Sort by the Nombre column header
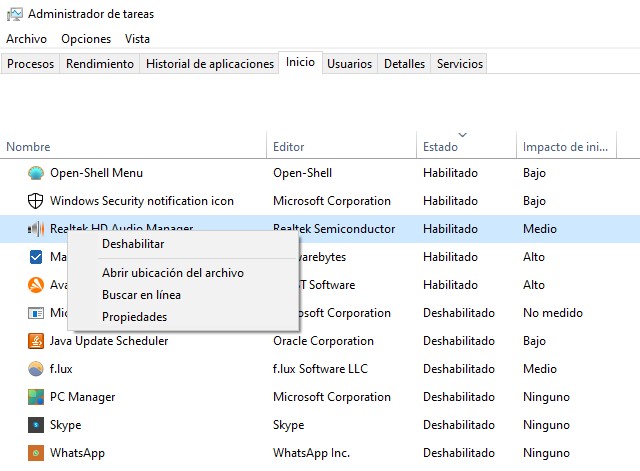The height and width of the screenshot is (471, 640). (x=133, y=147)
